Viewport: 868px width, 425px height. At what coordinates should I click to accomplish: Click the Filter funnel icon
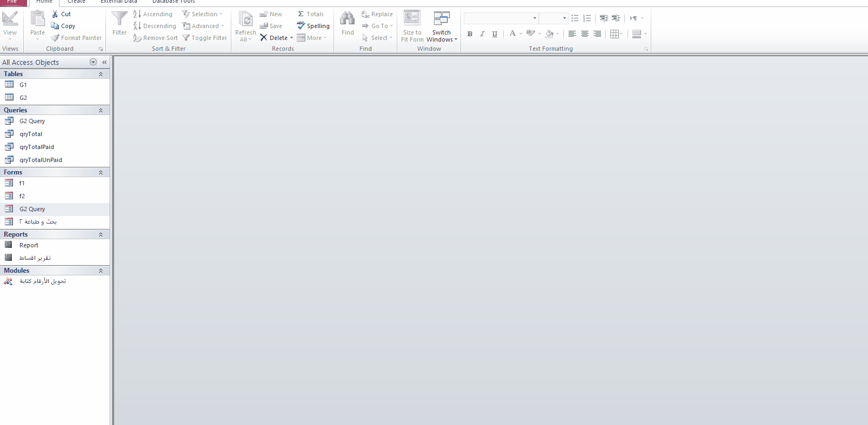click(x=119, y=19)
